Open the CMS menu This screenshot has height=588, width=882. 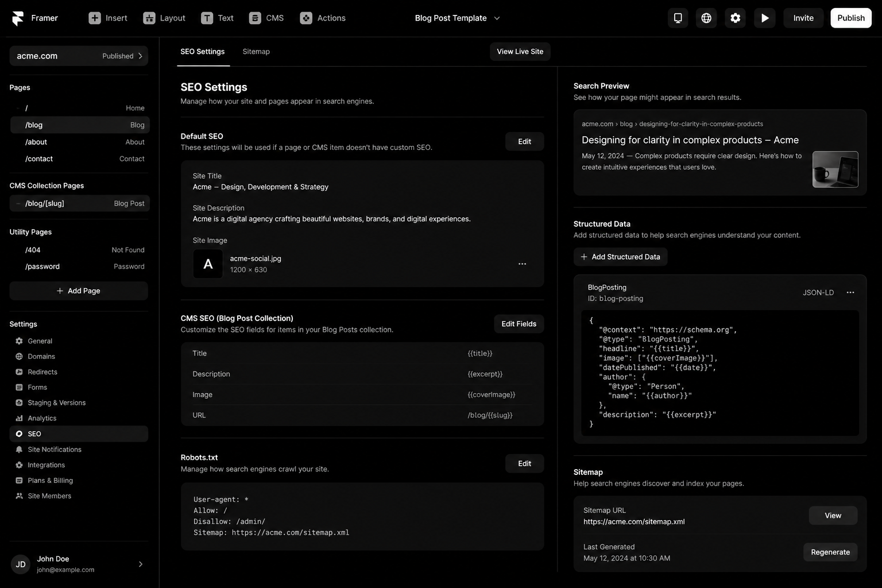pyautogui.click(x=266, y=18)
